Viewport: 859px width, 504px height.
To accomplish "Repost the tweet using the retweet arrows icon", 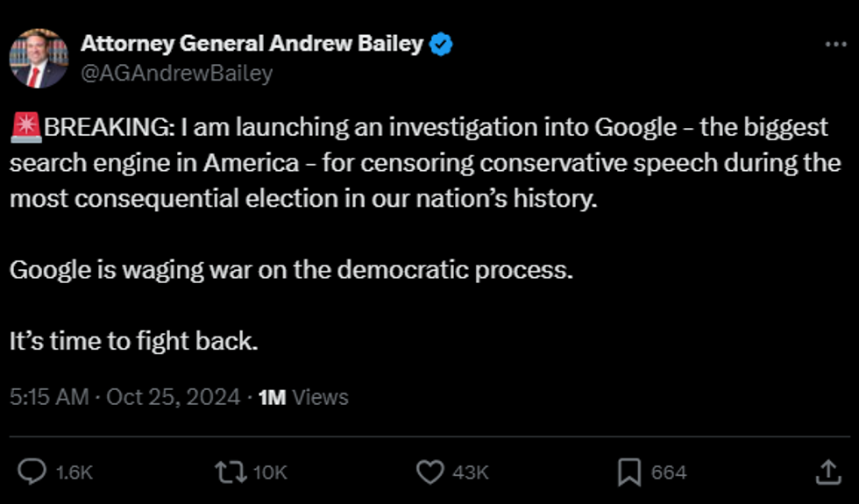I will [x=231, y=472].
